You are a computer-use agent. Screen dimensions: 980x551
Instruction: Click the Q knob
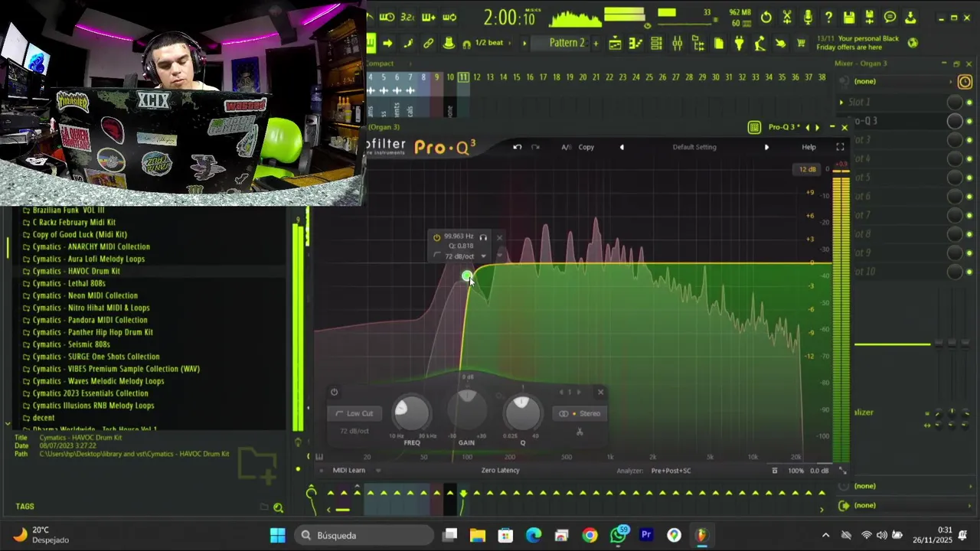point(522,413)
